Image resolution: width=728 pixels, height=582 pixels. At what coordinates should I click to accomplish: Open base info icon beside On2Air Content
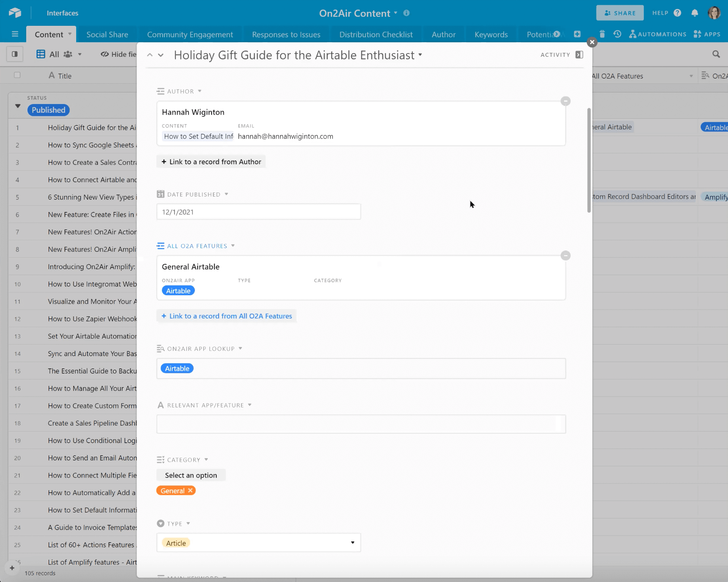point(406,13)
